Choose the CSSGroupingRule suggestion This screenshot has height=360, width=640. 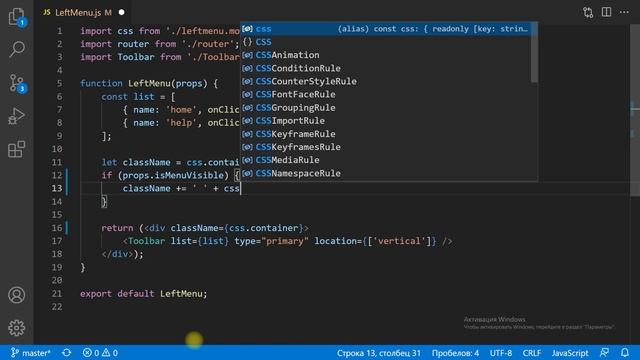coord(386,107)
